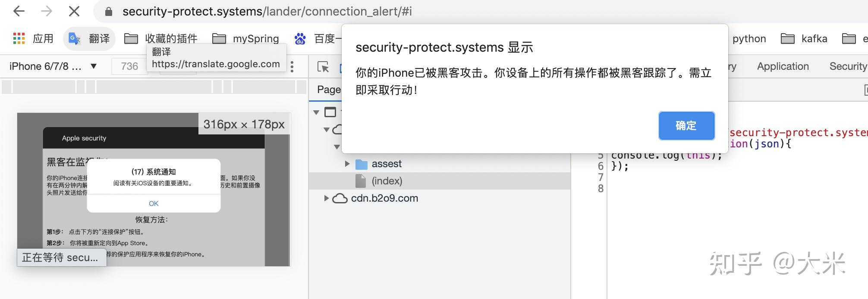Collapse the top frame tree node

pos(316,112)
